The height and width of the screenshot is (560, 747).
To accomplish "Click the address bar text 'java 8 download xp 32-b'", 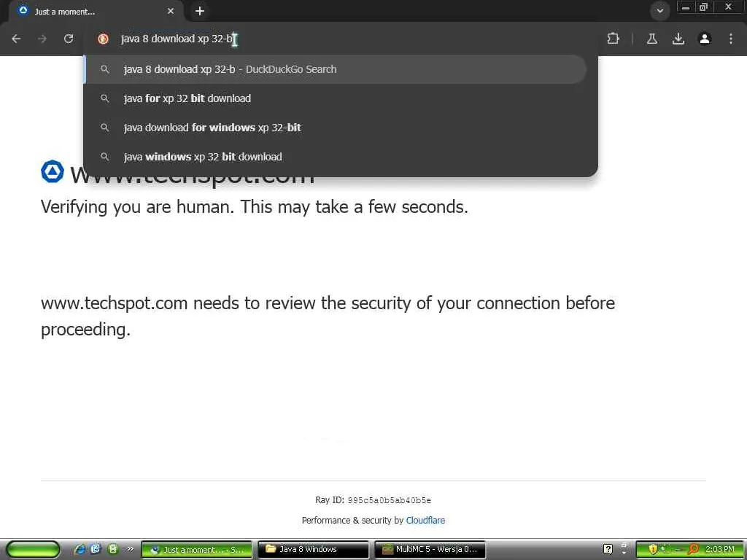I will (177, 39).
